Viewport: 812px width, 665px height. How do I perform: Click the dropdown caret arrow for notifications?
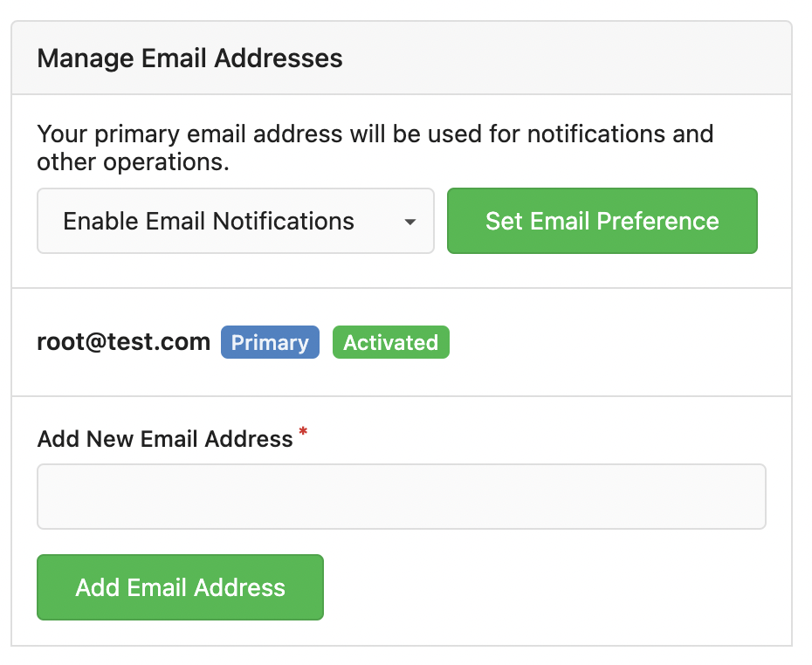click(409, 223)
